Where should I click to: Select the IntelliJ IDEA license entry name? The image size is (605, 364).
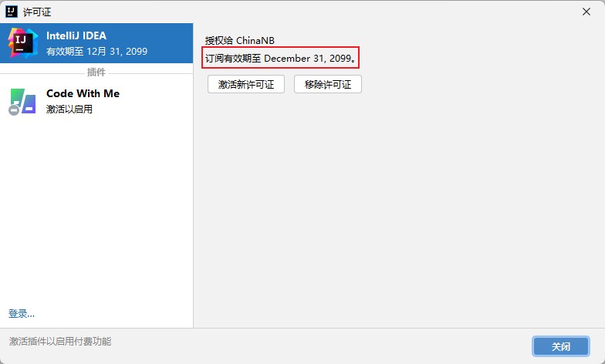click(x=76, y=35)
